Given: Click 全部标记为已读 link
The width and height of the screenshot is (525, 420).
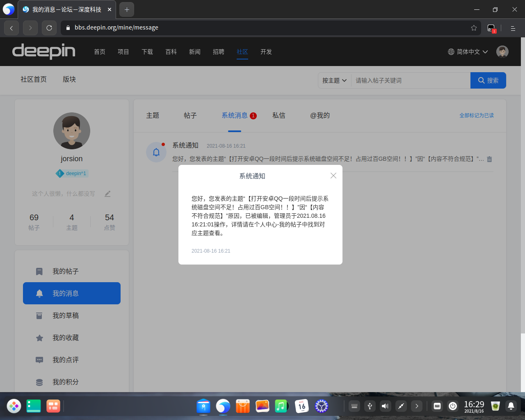Looking at the screenshot, I should click(476, 116).
